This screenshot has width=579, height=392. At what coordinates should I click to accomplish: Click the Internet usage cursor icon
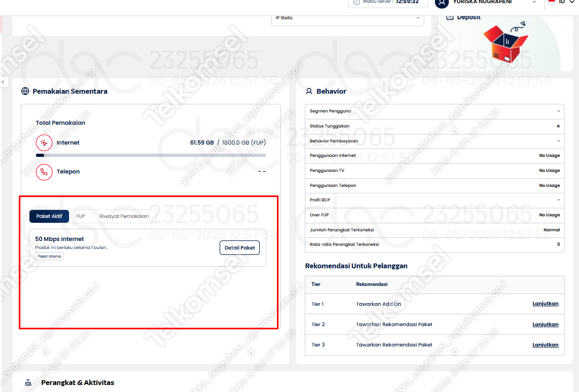tap(44, 143)
